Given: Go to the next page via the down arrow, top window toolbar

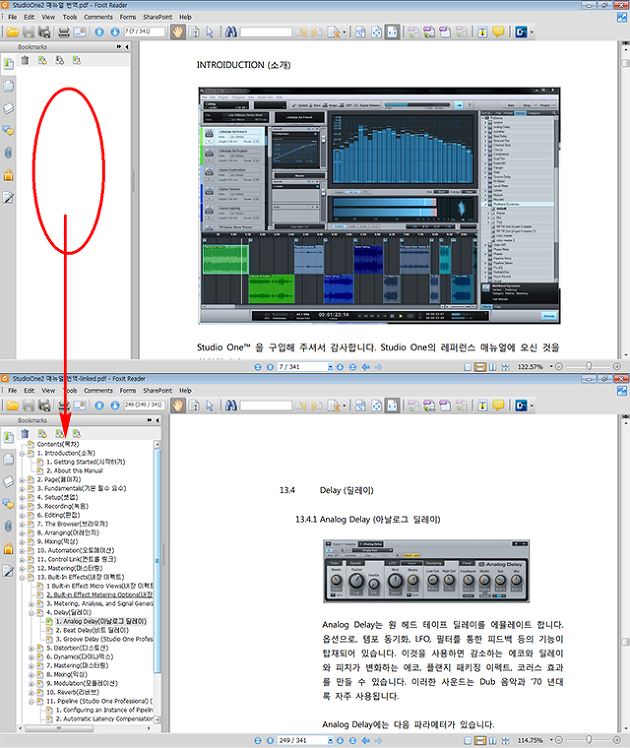Looking at the screenshot, I should click(114, 32).
